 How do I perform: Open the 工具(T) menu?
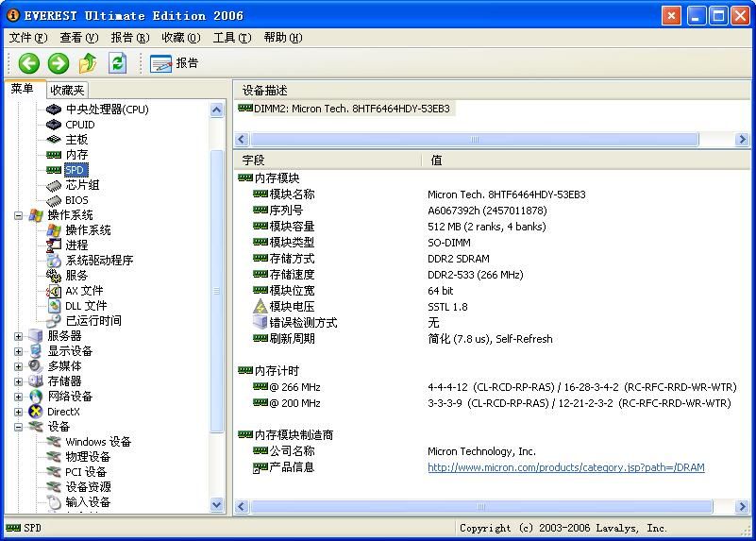click(x=231, y=38)
